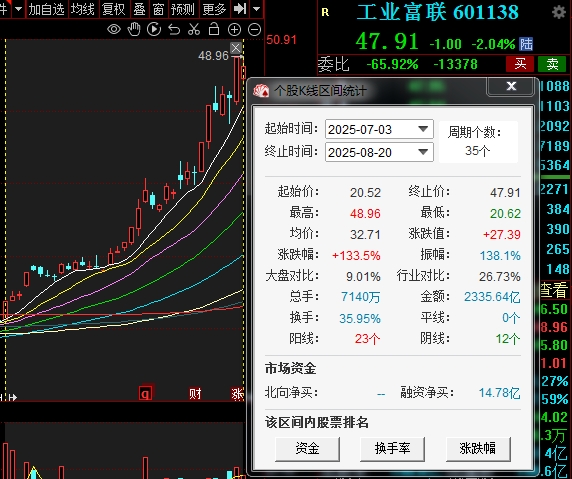This screenshot has height=479, width=572.
Task: Close the 个股K线区间统计 dialog
Action: coord(511,86)
